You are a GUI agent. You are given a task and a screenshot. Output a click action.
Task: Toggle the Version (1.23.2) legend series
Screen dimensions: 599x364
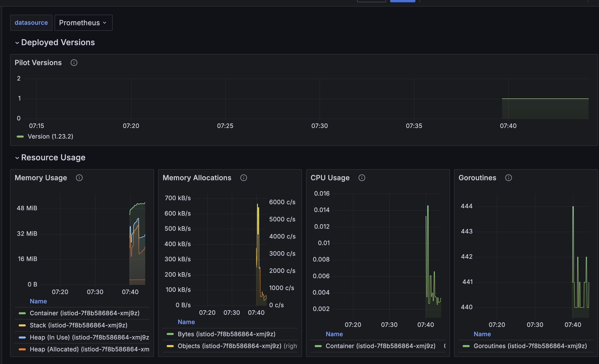50,137
